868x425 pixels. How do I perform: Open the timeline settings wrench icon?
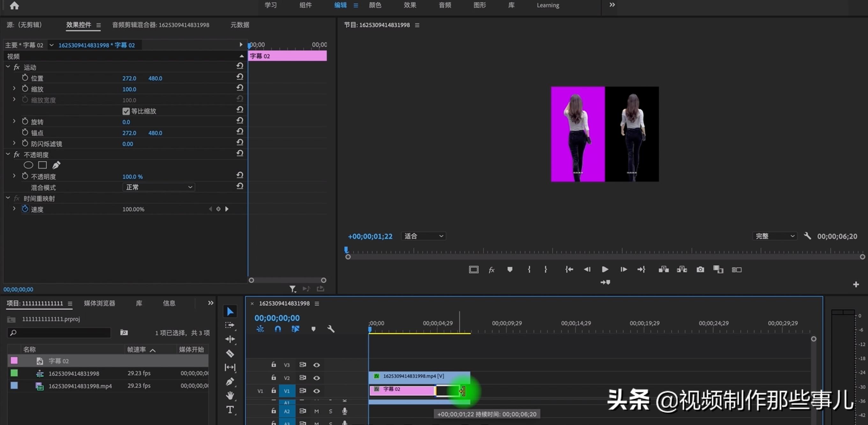point(331,329)
